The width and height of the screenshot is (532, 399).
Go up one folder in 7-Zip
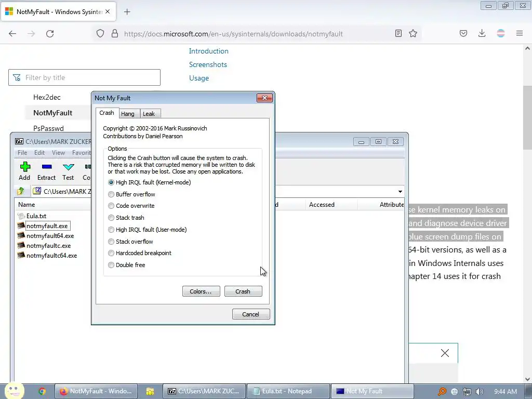[21, 191]
